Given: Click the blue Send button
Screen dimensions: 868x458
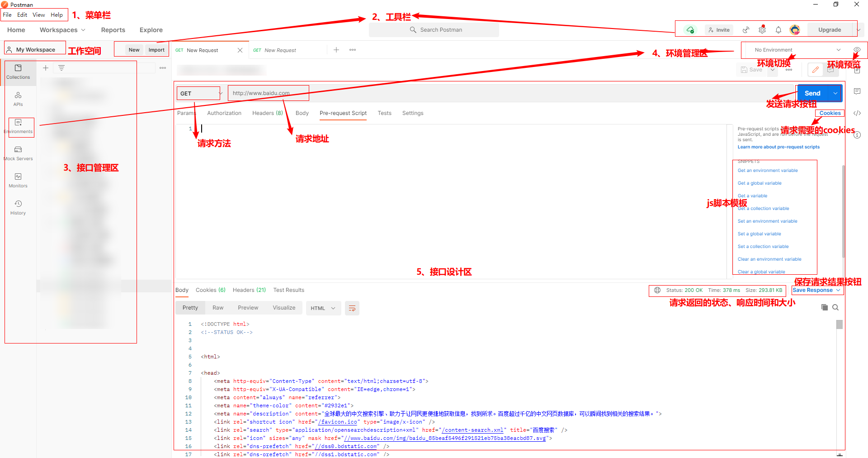Looking at the screenshot, I should coord(812,93).
